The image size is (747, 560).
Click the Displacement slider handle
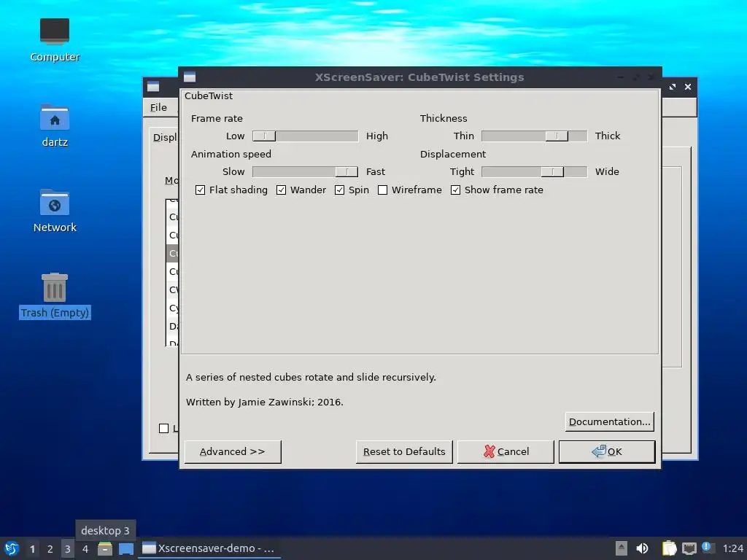[552, 172]
